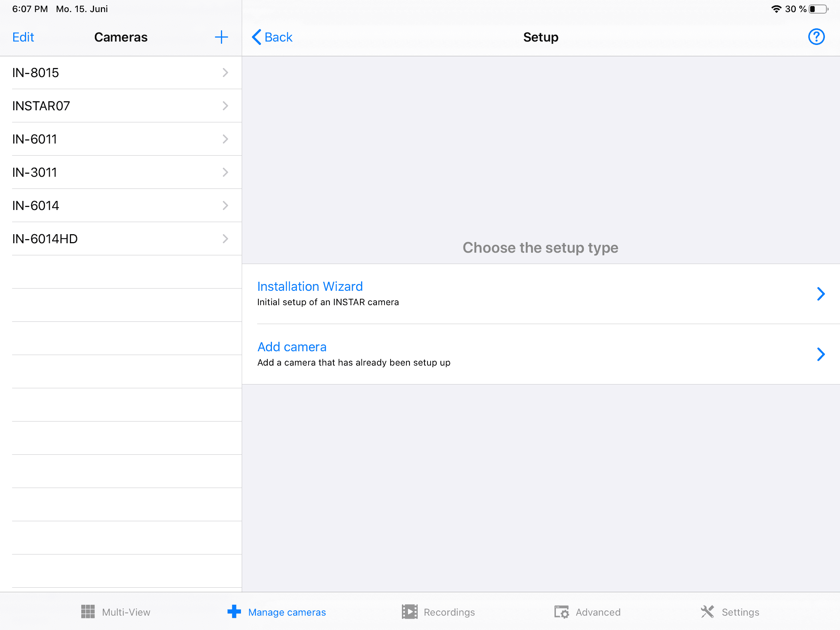Screen dimensions: 840x630
Task: Select the IN-3011 camera entry
Action: [34, 172]
